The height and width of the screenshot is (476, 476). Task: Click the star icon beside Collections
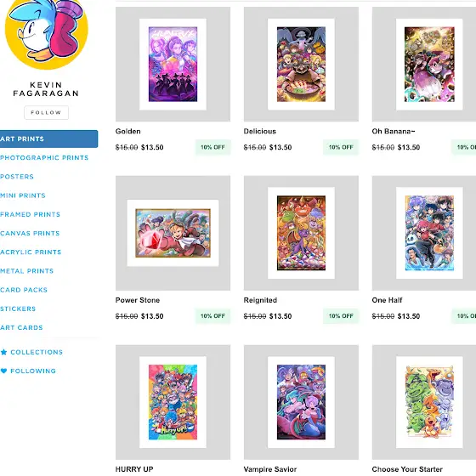tap(3, 352)
